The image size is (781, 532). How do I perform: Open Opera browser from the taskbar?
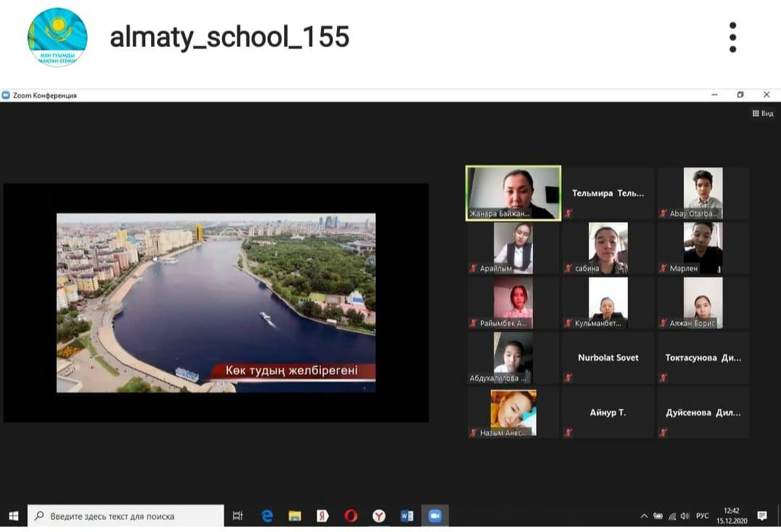(x=351, y=516)
